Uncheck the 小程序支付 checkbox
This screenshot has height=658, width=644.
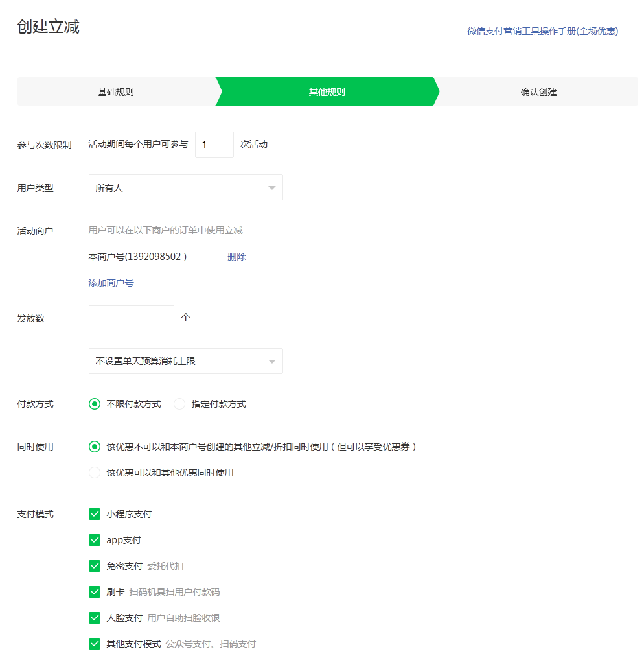[x=95, y=514]
